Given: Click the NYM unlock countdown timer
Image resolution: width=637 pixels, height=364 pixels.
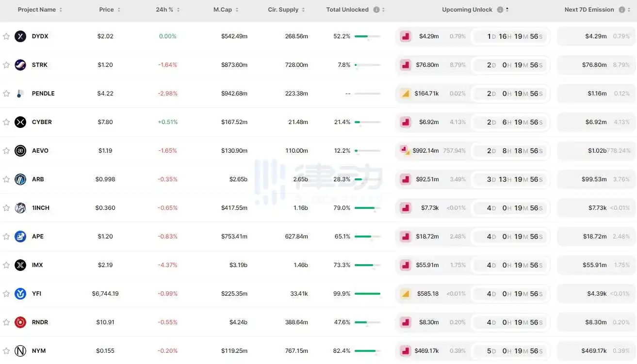Looking at the screenshot, I should [511, 351].
